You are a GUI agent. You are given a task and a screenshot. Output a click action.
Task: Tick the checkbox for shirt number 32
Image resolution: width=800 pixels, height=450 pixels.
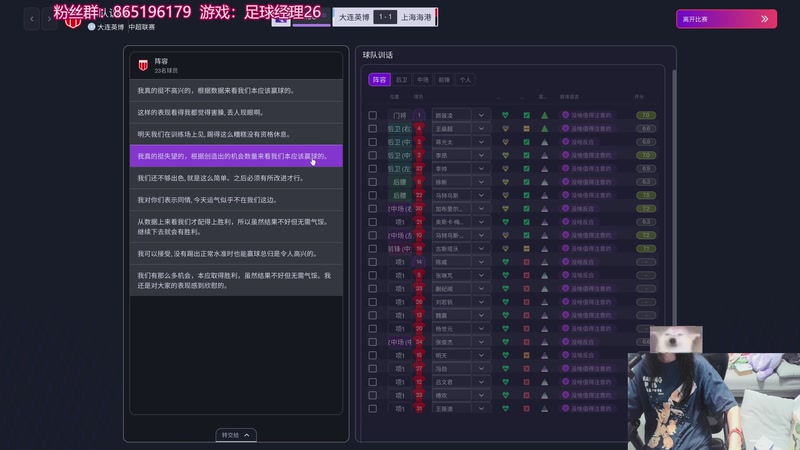(x=373, y=168)
